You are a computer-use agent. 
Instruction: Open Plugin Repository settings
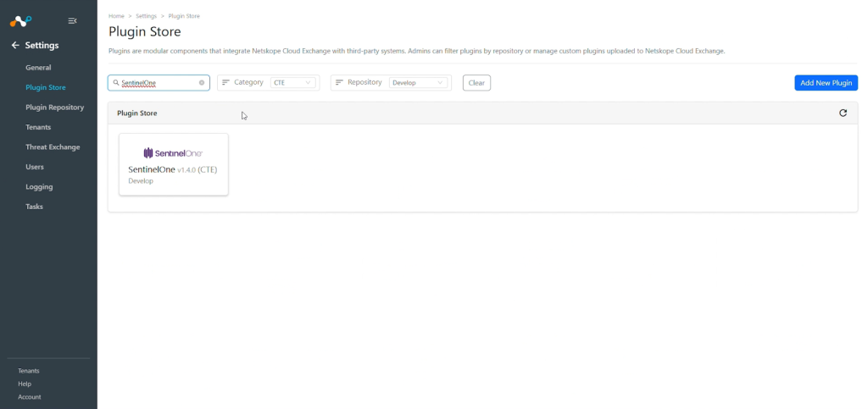pos(55,108)
